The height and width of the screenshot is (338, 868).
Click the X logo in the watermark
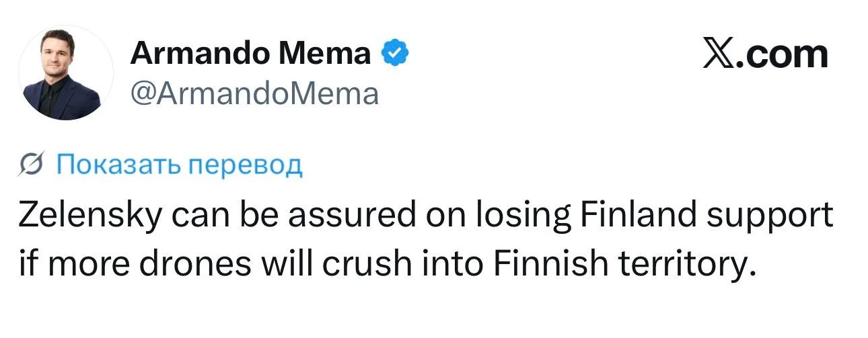coord(718,54)
